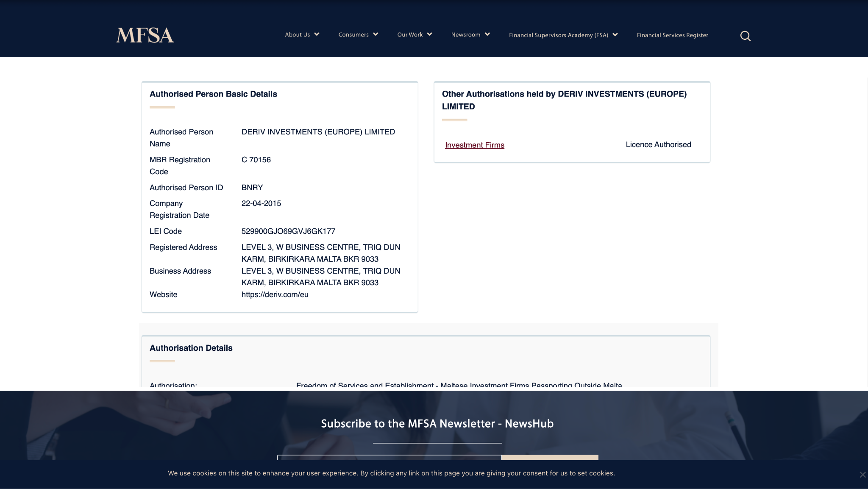Open the search magnifier icon
This screenshot has width=868, height=489.
pos(745,36)
